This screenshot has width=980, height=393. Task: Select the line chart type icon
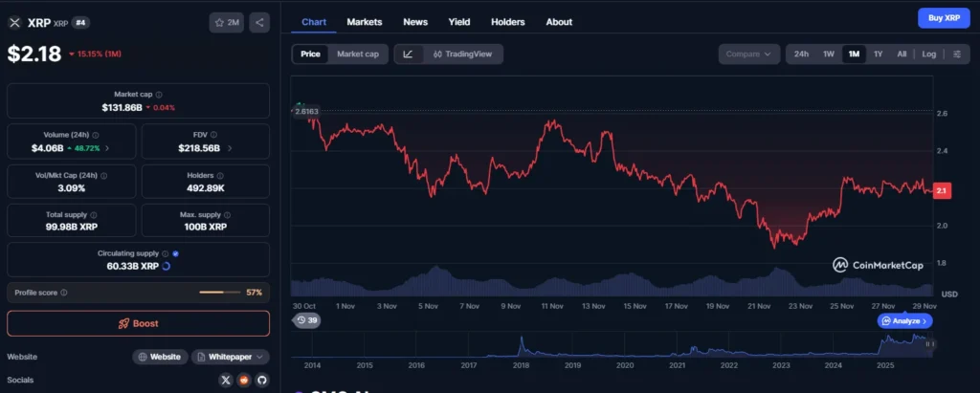[409, 55]
